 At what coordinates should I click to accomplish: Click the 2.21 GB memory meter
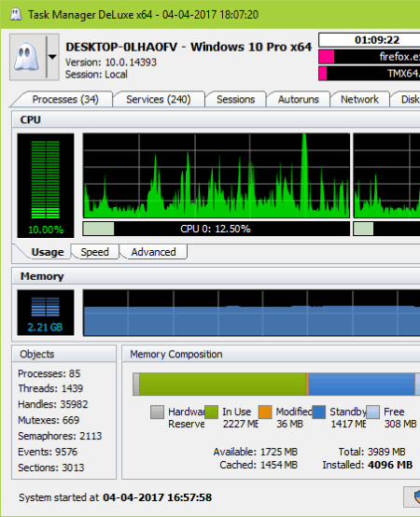[46, 313]
